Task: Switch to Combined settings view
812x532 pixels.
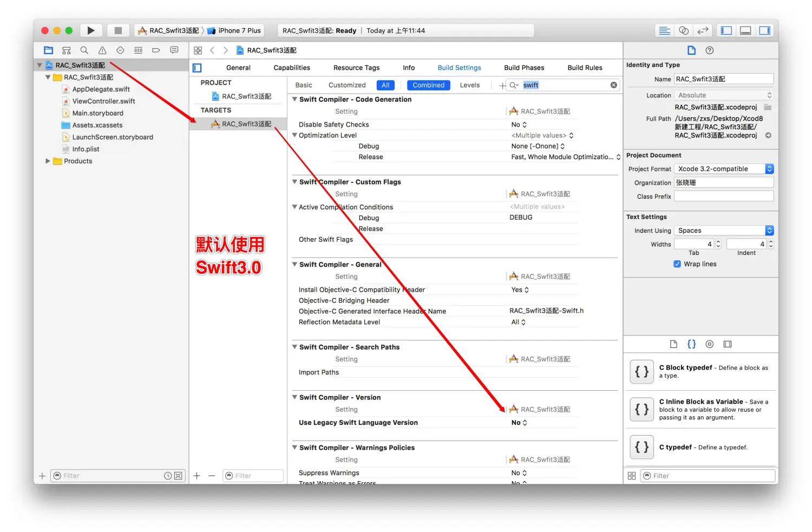Action: (x=429, y=85)
